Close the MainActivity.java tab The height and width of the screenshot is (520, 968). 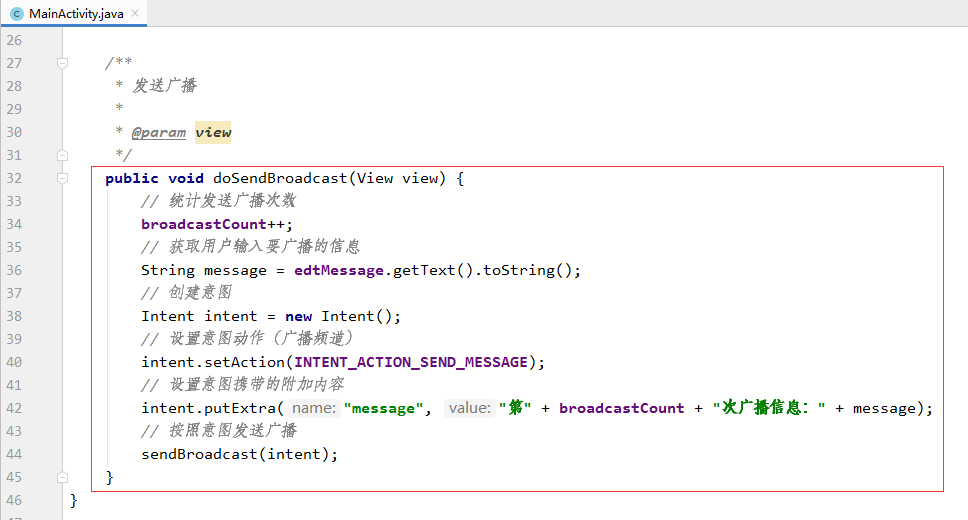pos(135,13)
